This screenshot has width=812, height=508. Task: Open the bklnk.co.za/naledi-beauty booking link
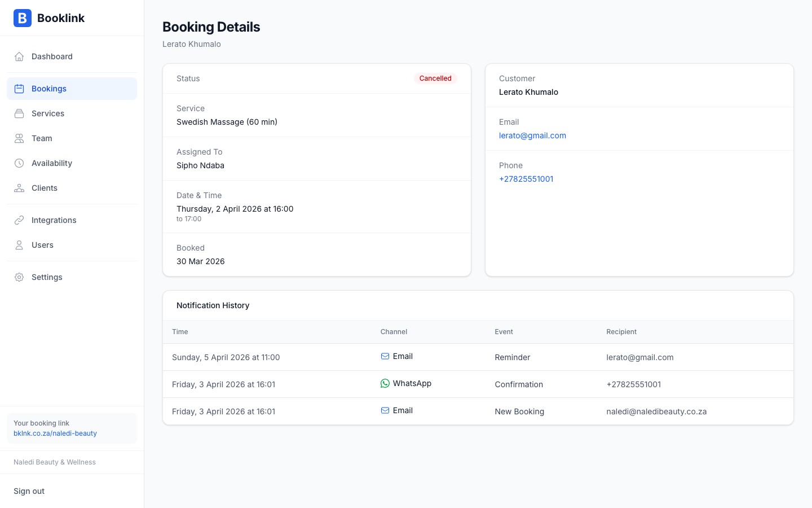tap(55, 433)
